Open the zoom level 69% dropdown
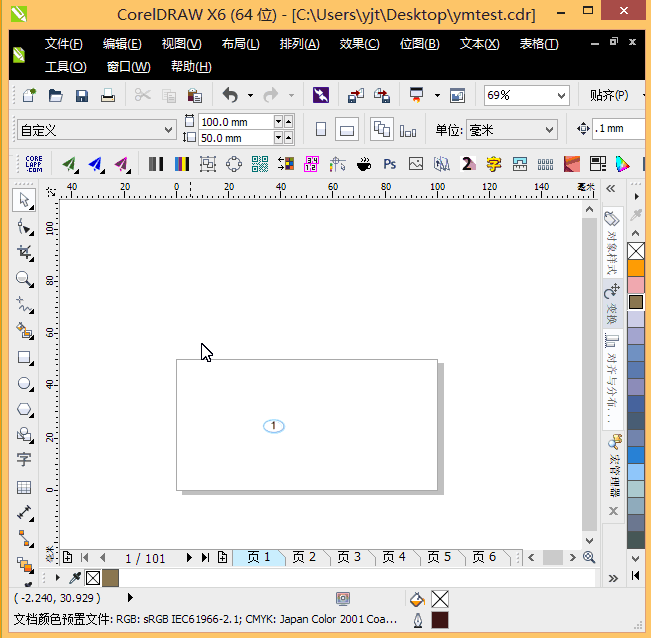 pyautogui.click(x=561, y=96)
